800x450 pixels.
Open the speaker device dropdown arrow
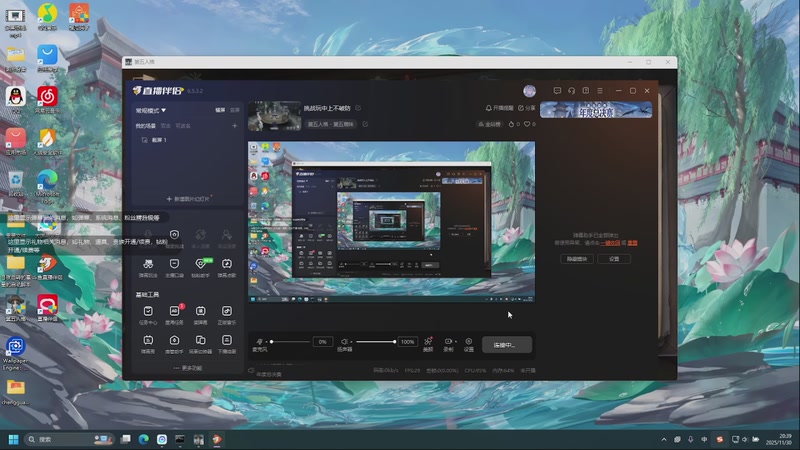click(x=351, y=342)
